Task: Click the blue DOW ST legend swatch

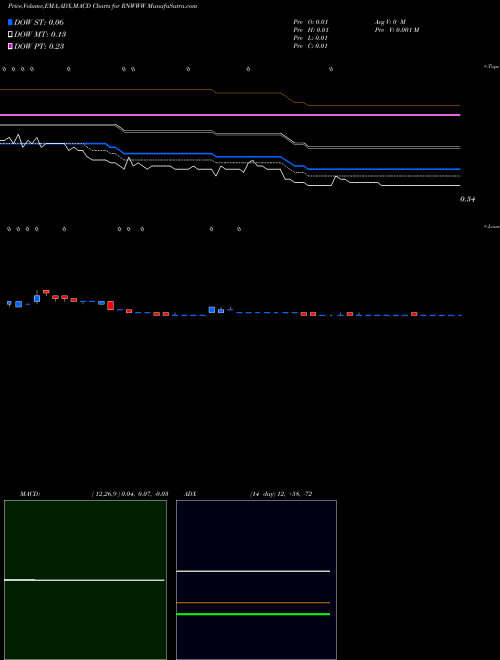Action: tap(10, 22)
